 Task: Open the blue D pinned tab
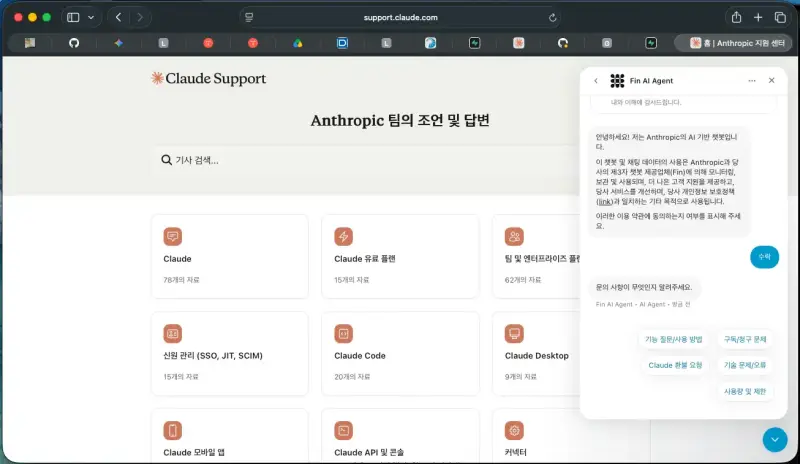click(342, 43)
